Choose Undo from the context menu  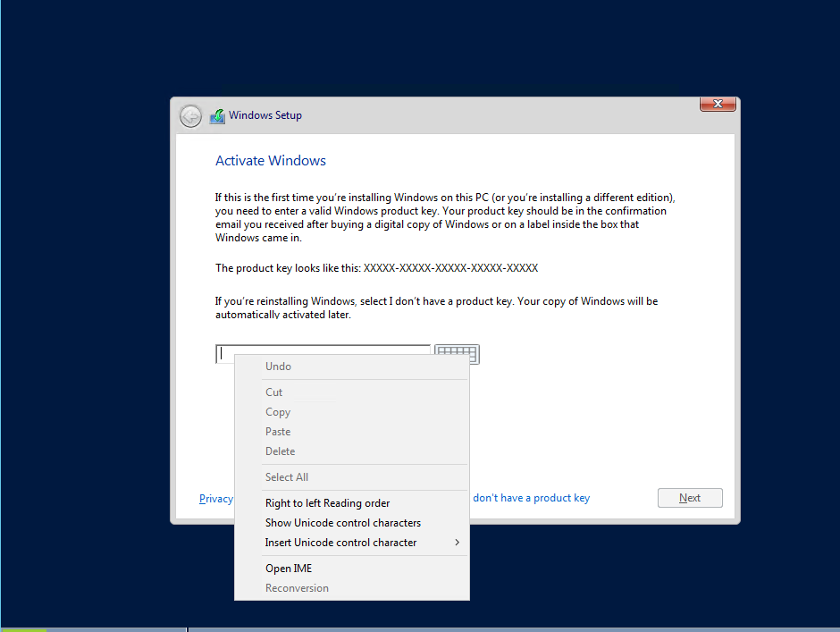click(x=352, y=367)
